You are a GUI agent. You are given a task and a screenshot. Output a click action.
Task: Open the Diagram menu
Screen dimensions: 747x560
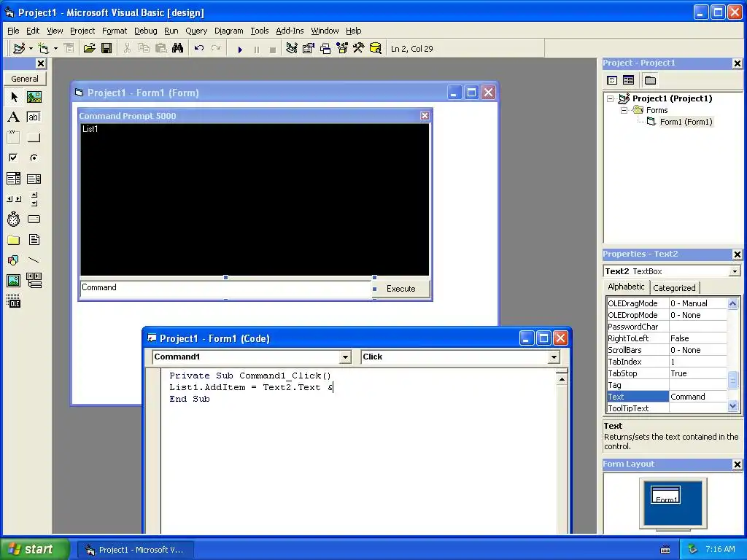point(228,31)
